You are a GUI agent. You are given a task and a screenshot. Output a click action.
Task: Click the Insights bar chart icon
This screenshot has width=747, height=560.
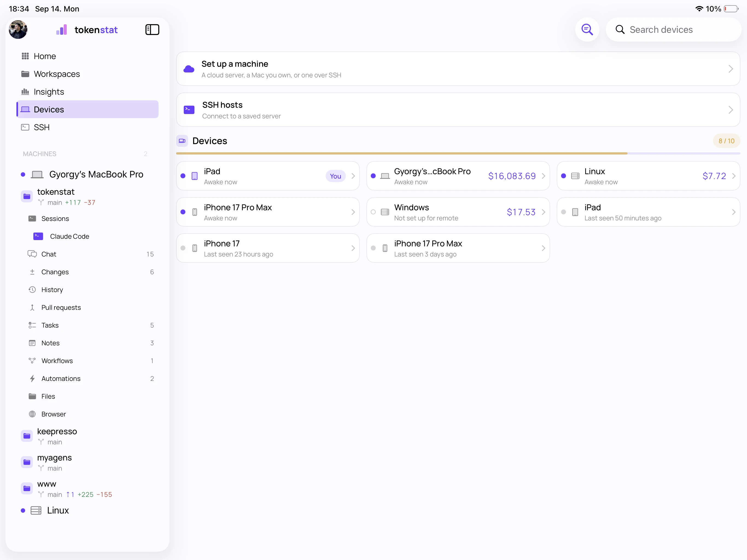point(25,92)
